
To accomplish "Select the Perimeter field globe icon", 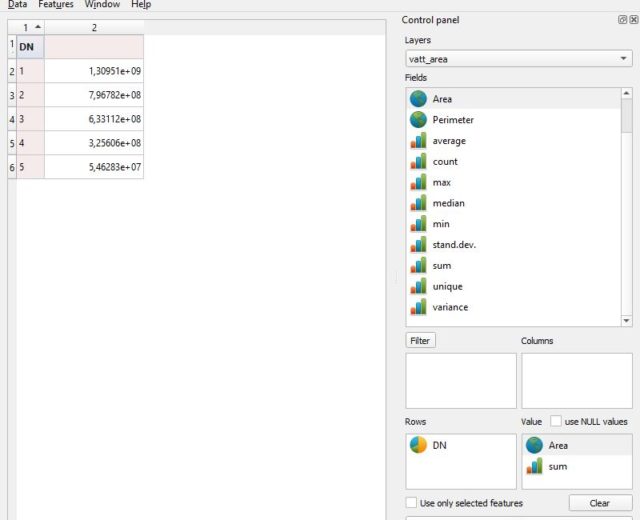I will point(418,120).
